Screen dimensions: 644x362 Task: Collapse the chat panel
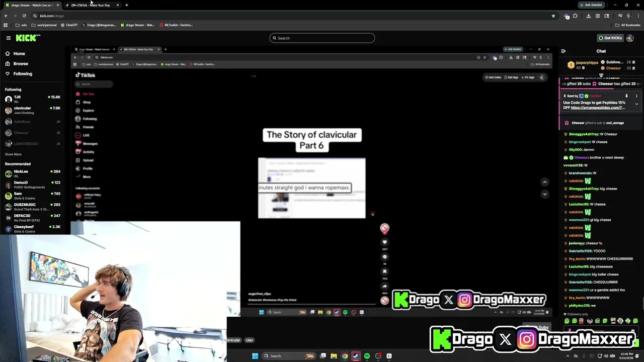(x=563, y=51)
